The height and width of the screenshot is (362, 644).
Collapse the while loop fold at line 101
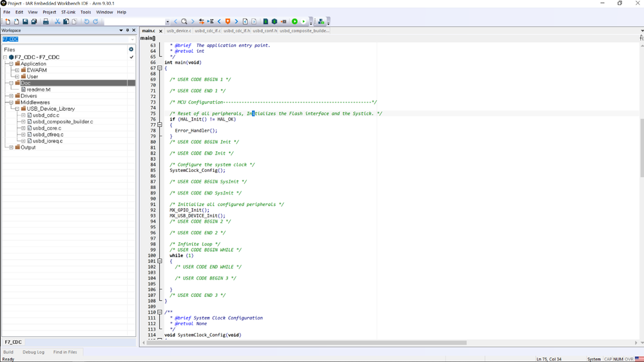click(160, 261)
